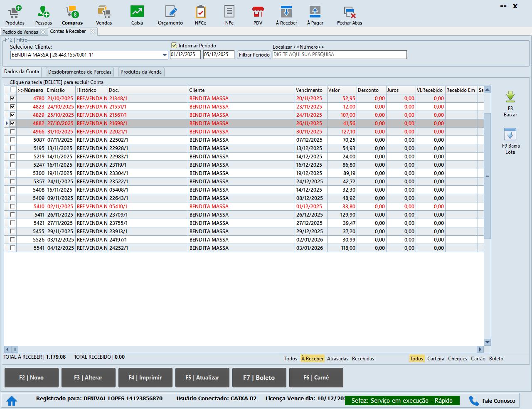532x409 pixels.
Task: Click the grid scrollbar down arrow
Action: (488, 342)
